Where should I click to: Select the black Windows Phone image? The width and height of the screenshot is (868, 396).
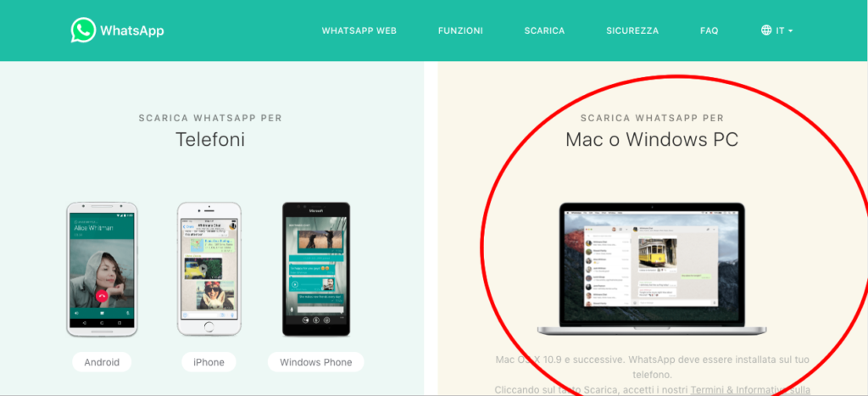tap(316, 269)
